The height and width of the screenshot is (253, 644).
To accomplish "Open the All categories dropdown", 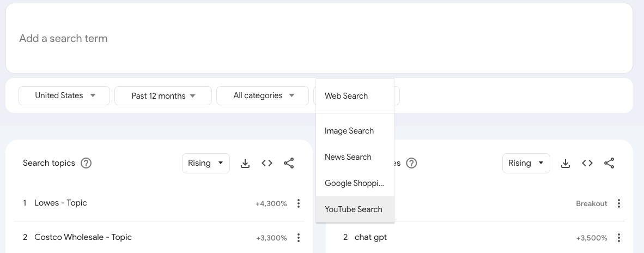I will click(x=263, y=96).
